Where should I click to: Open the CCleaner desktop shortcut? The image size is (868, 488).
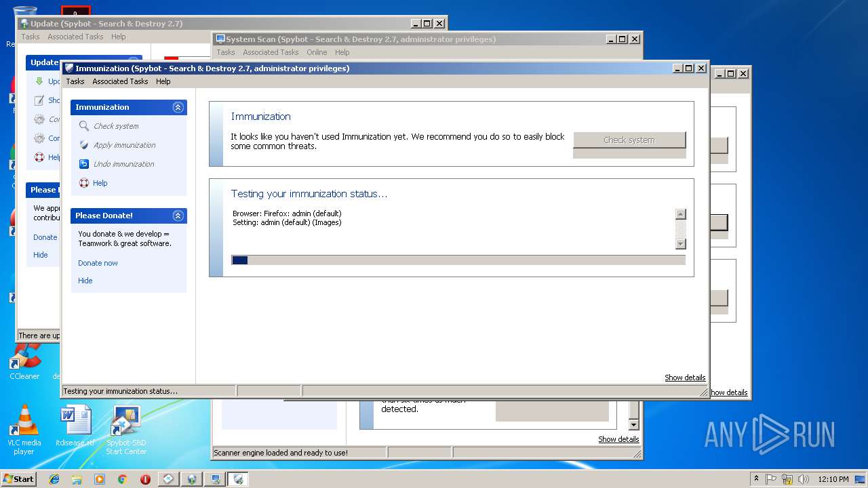point(24,363)
